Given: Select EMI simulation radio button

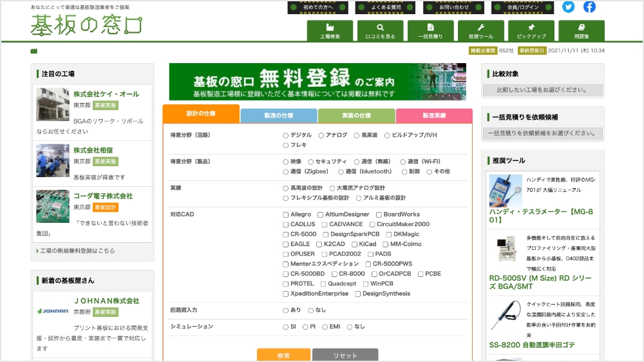Looking at the screenshot, I should click(325, 327).
